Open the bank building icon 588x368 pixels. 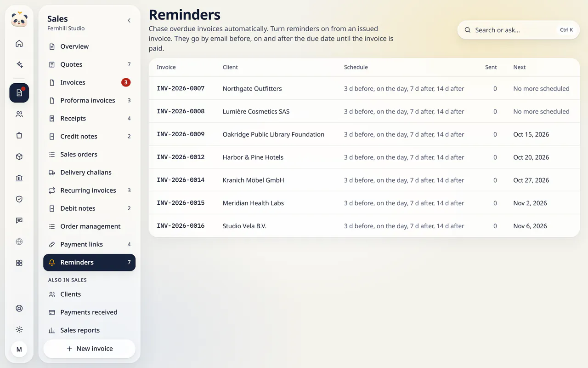click(19, 178)
